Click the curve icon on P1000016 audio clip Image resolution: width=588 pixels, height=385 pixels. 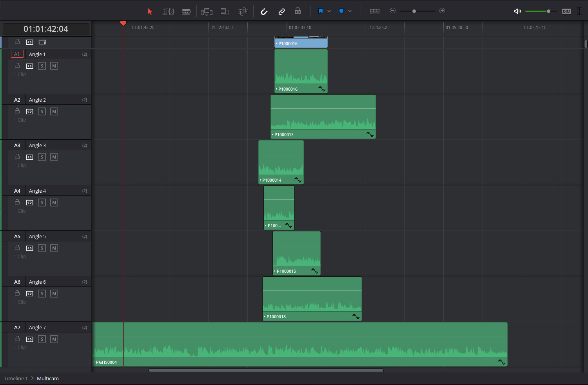322,89
